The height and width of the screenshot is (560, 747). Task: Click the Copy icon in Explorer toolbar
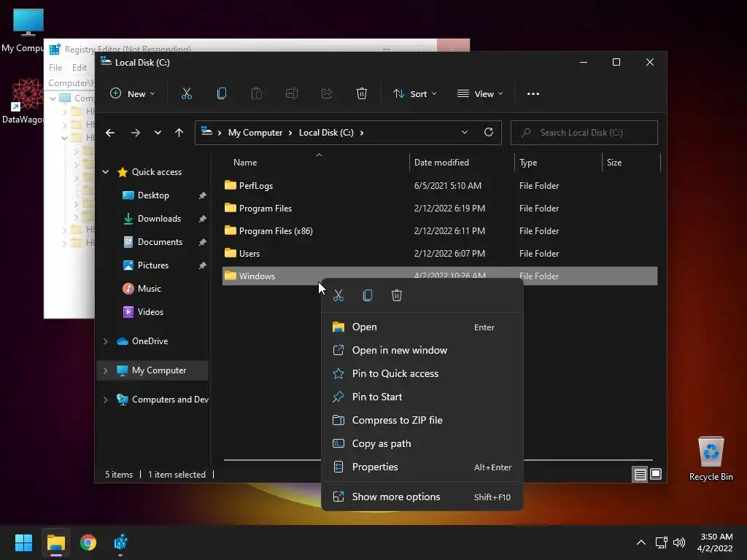click(x=222, y=94)
